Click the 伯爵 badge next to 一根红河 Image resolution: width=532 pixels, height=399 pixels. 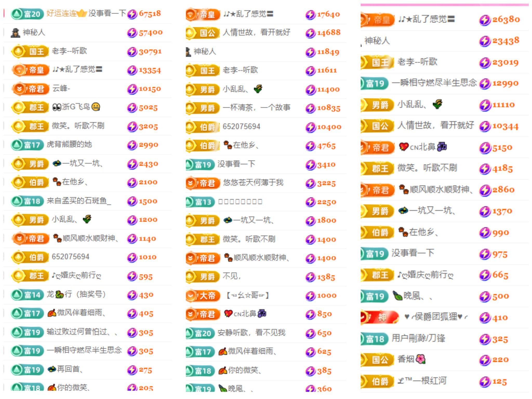(x=377, y=381)
